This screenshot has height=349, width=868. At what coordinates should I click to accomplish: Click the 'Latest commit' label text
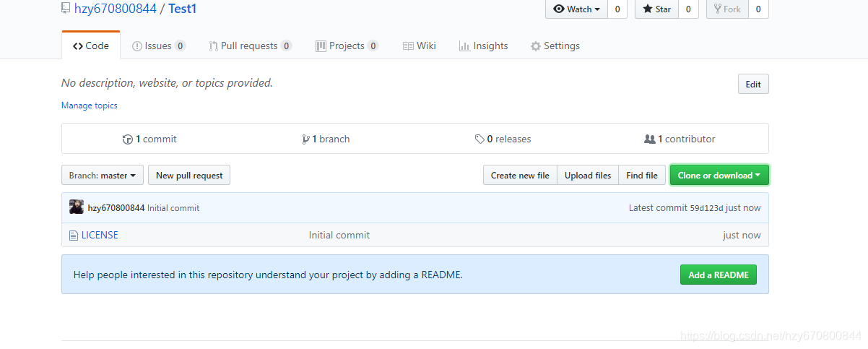pyautogui.click(x=658, y=208)
